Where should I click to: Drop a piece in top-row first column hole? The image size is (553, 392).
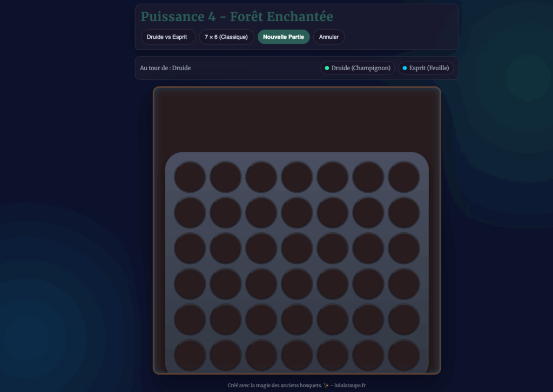pos(190,177)
